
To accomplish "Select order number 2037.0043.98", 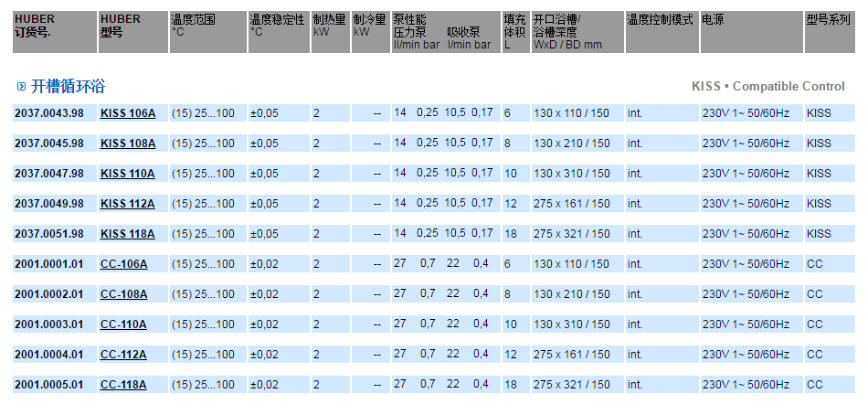I will [x=49, y=113].
